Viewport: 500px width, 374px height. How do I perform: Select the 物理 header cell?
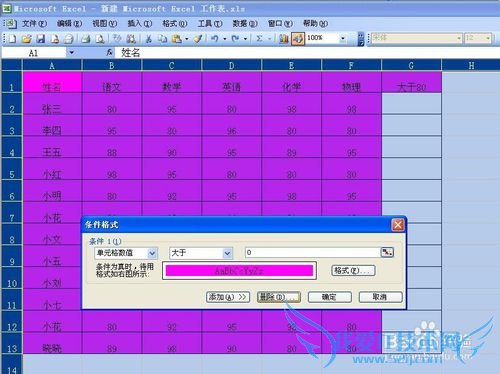pos(351,82)
